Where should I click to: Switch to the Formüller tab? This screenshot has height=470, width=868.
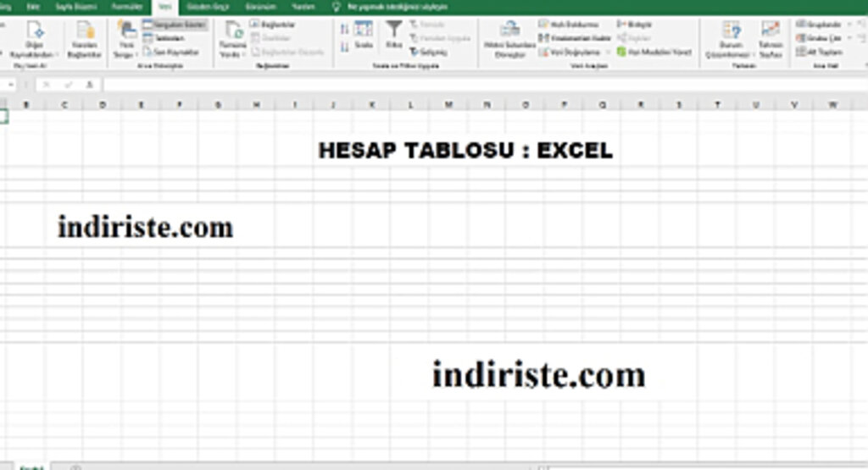pyautogui.click(x=127, y=7)
